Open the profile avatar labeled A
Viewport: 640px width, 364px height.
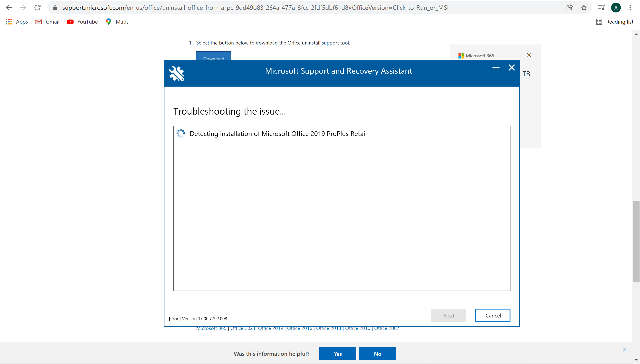(616, 8)
